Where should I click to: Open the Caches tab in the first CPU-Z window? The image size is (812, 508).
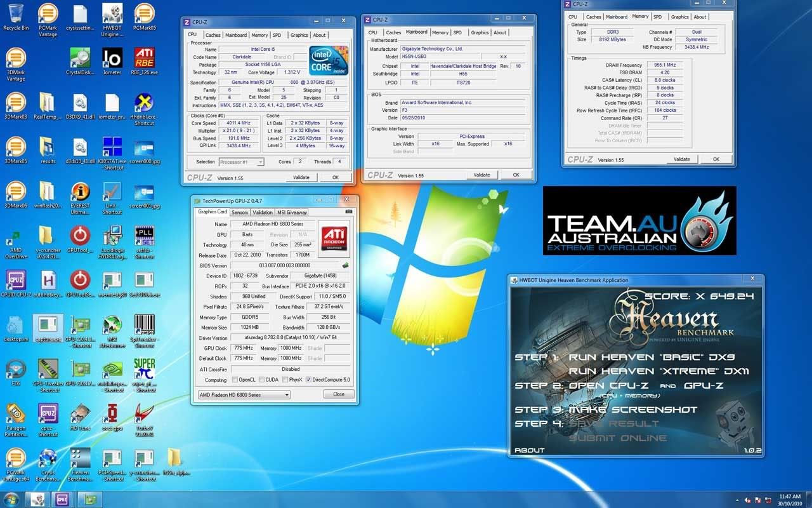click(213, 35)
